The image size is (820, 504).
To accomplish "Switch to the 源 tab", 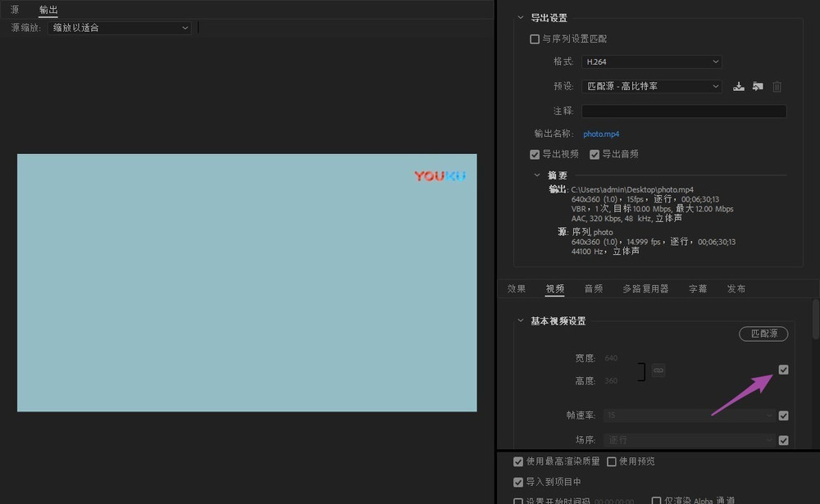I will click(15, 10).
